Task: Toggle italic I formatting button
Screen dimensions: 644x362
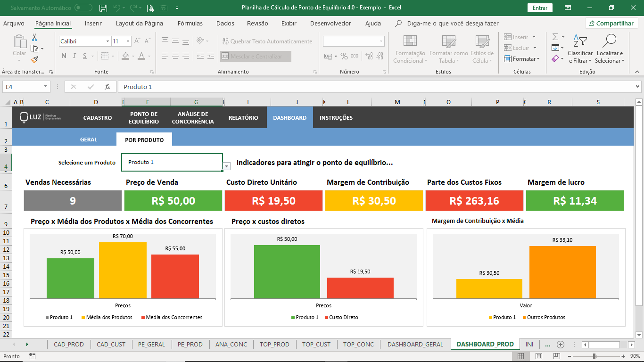Action: pos(74,56)
